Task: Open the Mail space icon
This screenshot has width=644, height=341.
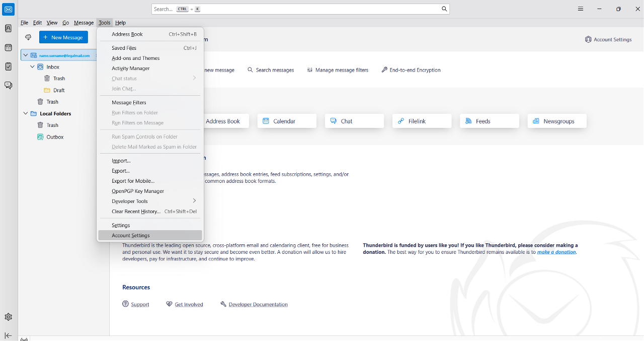Action: pos(9,9)
